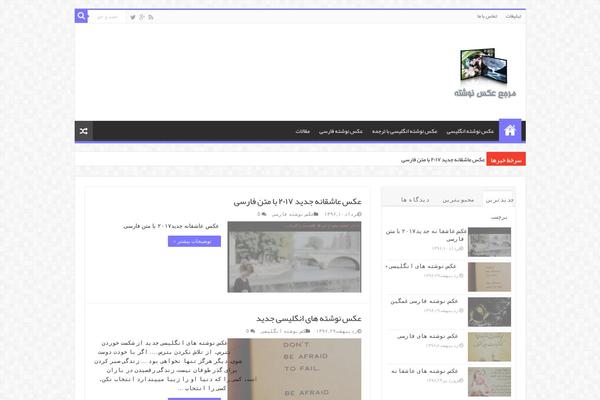
Task: Click توضیحات بیشتر button of first post
Action: [x=194, y=241]
